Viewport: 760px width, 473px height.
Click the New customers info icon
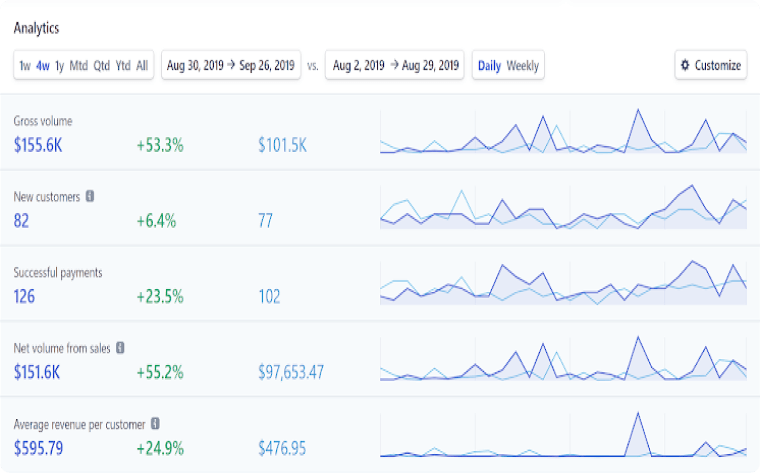point(90,196)
